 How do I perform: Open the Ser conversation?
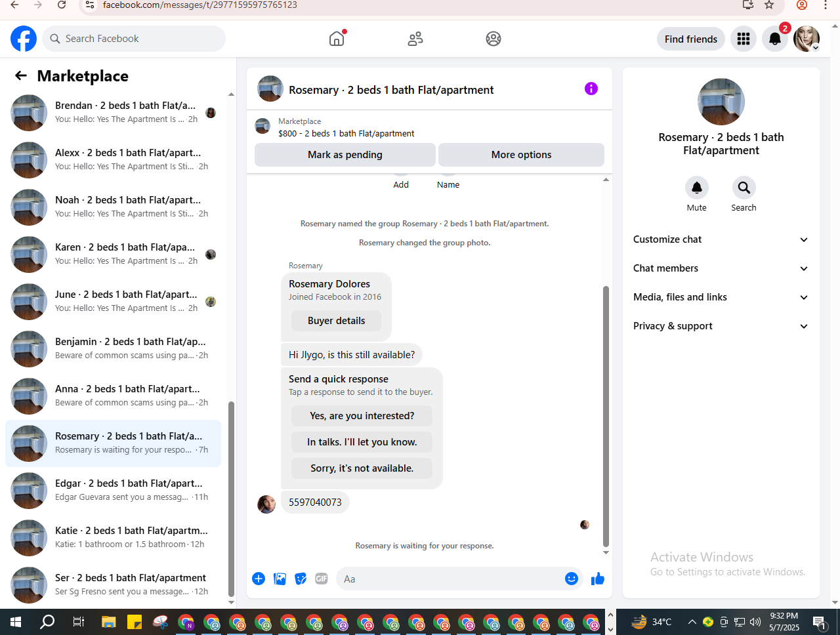point(113,584)
